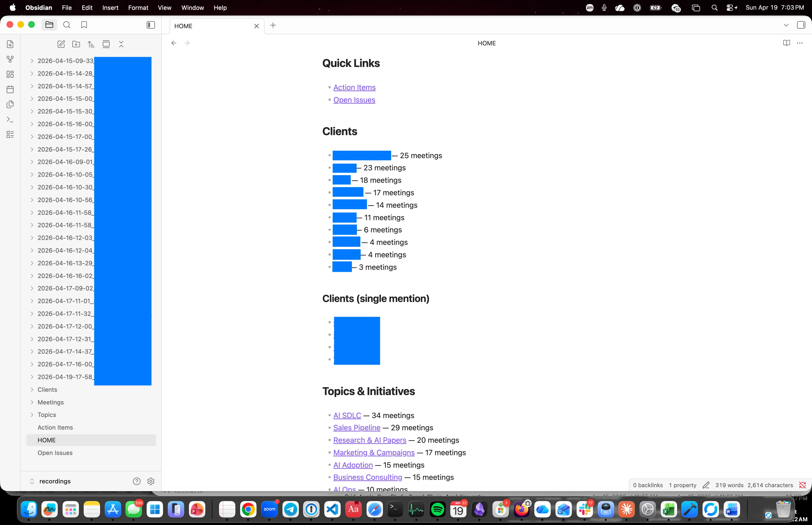Open command palette ribbon icon
This screenshot has width=812, height=525.
pos(10,120)
